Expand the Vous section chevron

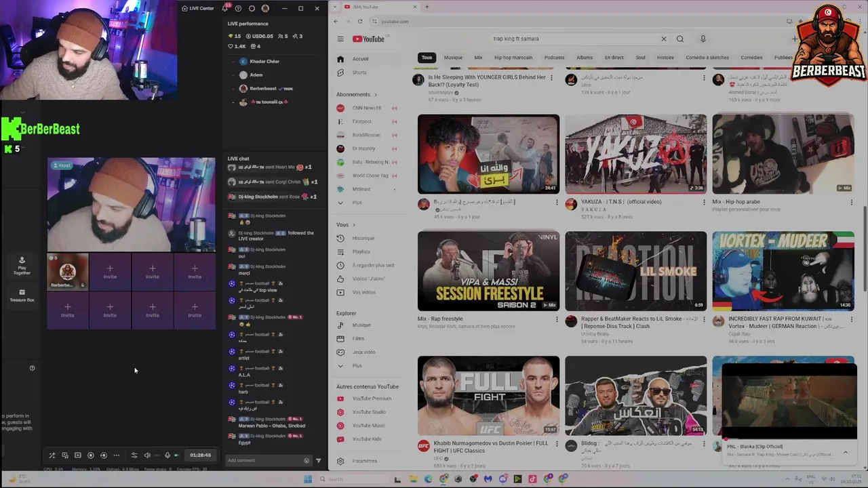click(x=353, y=225)
